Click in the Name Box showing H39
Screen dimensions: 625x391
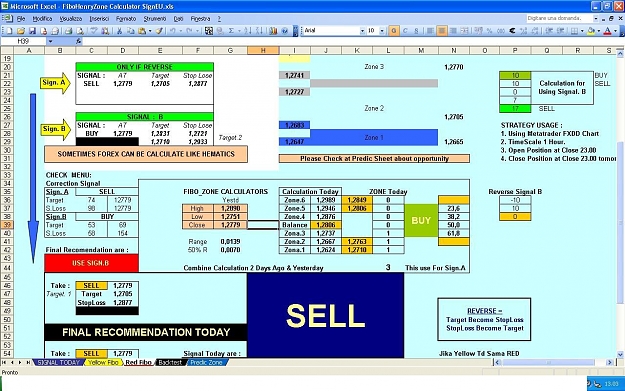click(23, 41)
